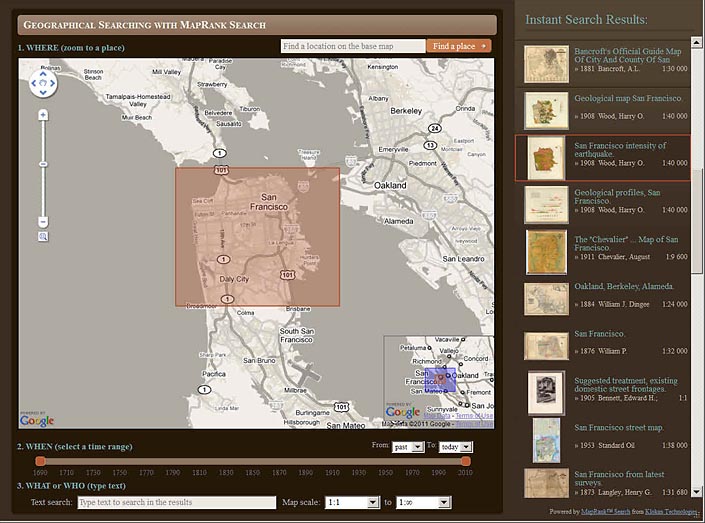705x523 pixels.
Task: Open the To 'today' dropdown
Action: [x=455, y=447]
